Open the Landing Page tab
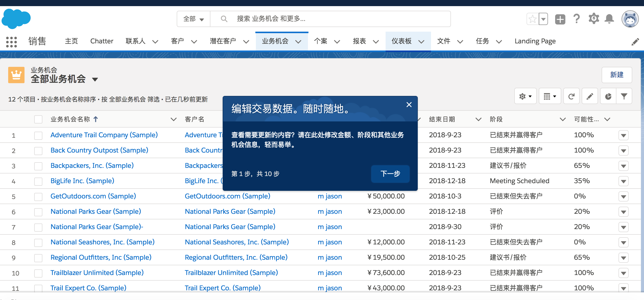Screen dimensions: 644x300 tap(535, 41)
